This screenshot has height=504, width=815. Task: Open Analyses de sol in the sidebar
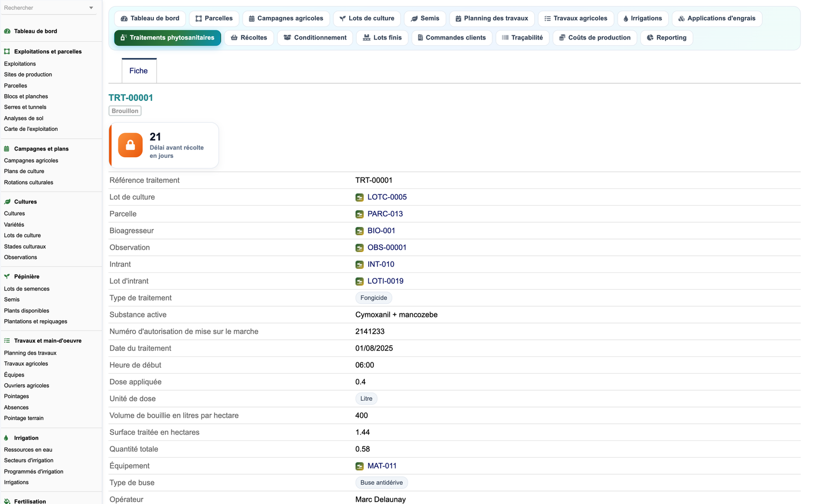click(x=24, y=118)
